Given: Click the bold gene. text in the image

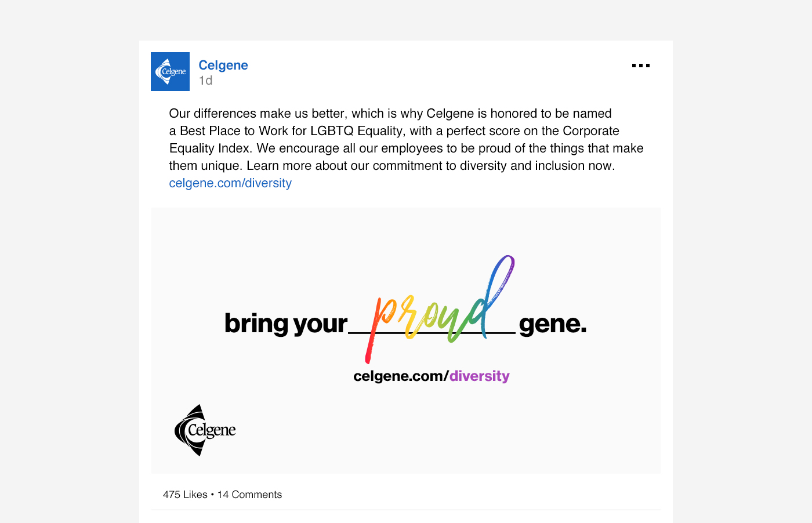Looking at the screenshot, I should pos(553,324).
